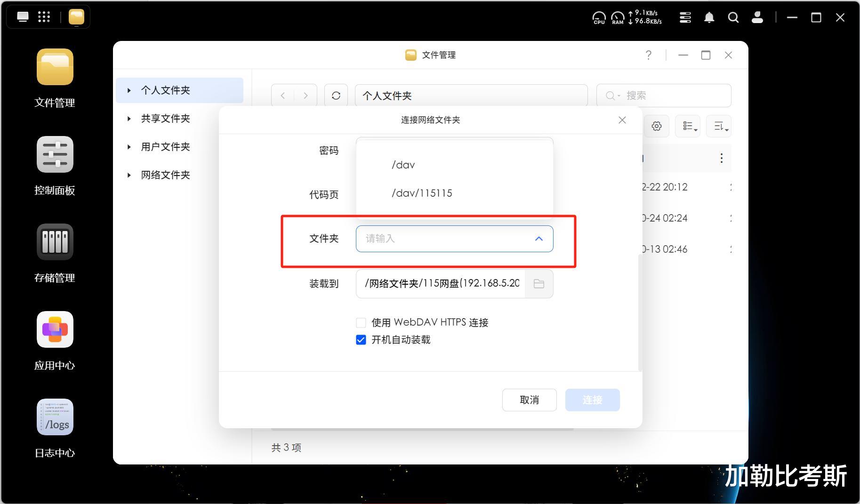The width and height of the screenshot is (860, 504).
Task: Click the help question mark in 文件管理
Action: (x=649, y=55)
